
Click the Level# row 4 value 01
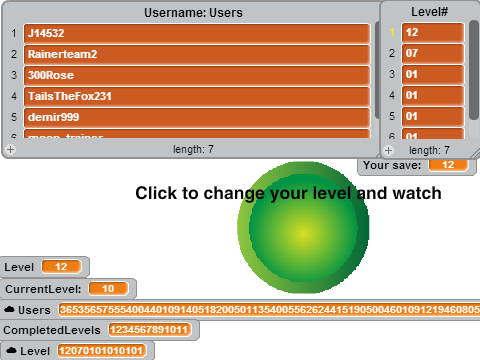433,95
